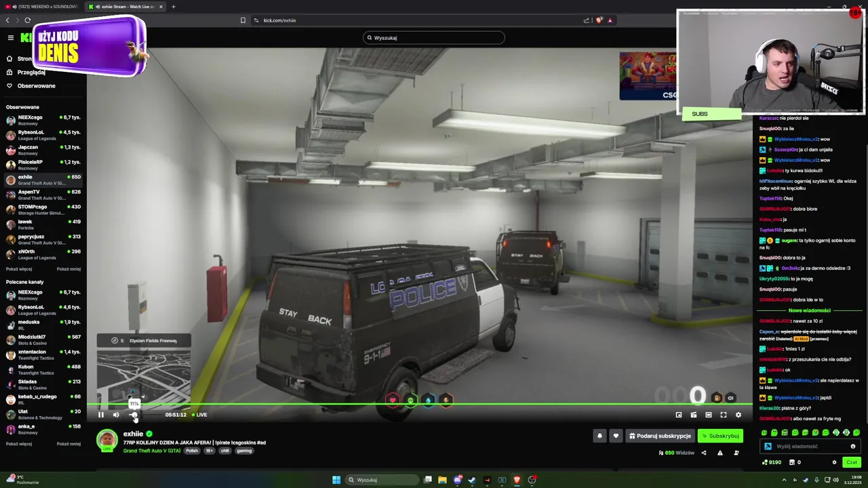Viewport: 868px width, 488px height.
Task: Send message with green Czat button
Action: 852,462
